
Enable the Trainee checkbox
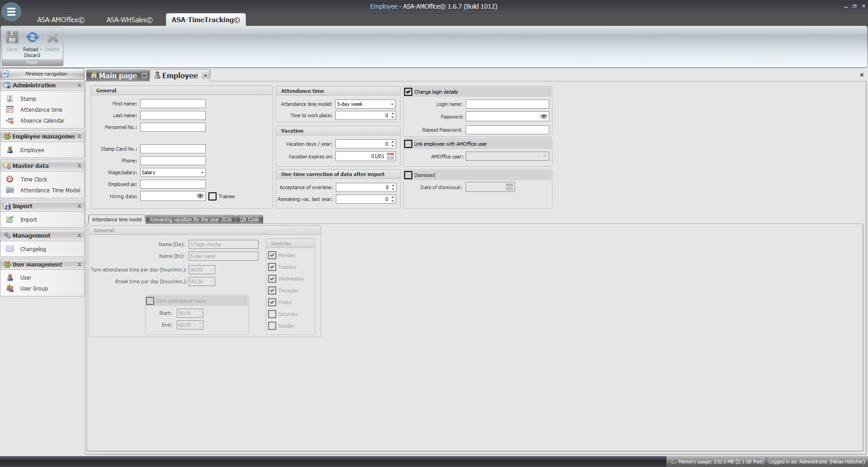click(212, 196)
